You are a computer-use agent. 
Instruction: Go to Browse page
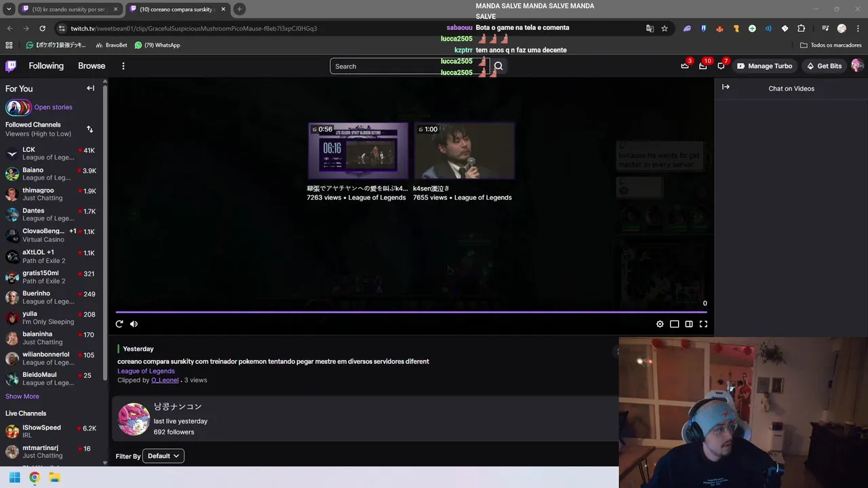92,66
